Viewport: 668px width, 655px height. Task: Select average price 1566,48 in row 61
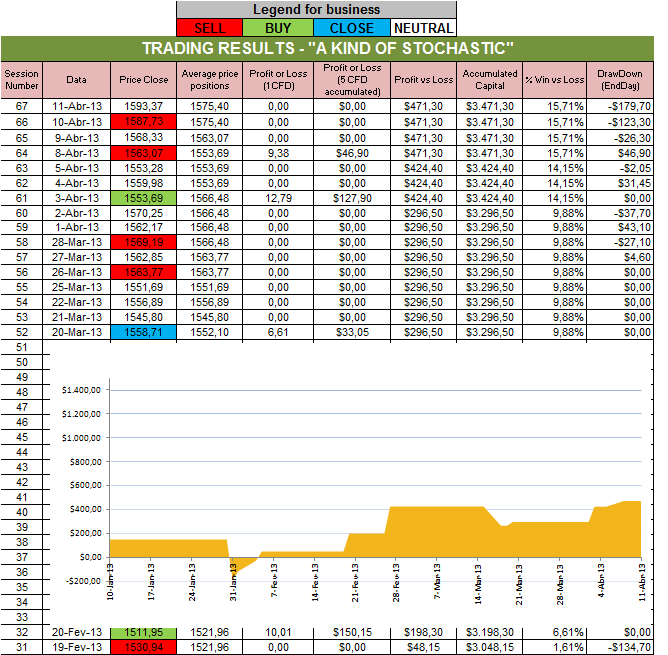(x=210, y=198)
